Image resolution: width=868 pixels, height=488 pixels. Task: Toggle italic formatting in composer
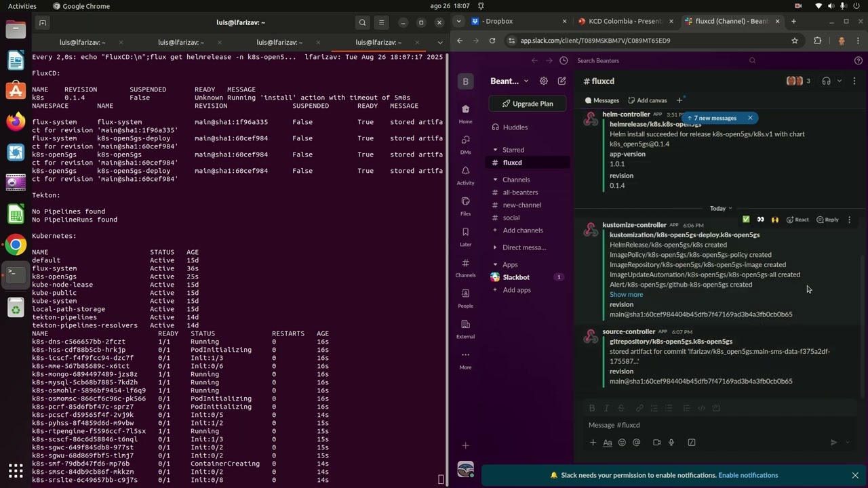[606, 408]
